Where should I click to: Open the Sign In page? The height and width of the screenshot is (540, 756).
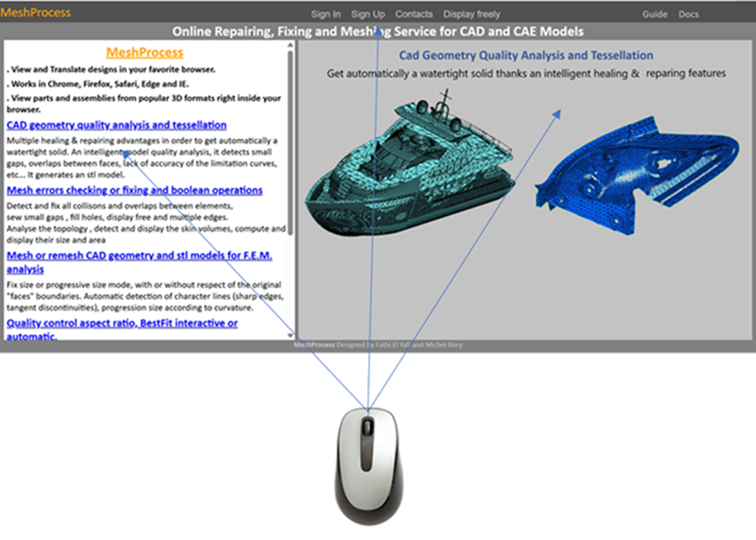[326, 14]
